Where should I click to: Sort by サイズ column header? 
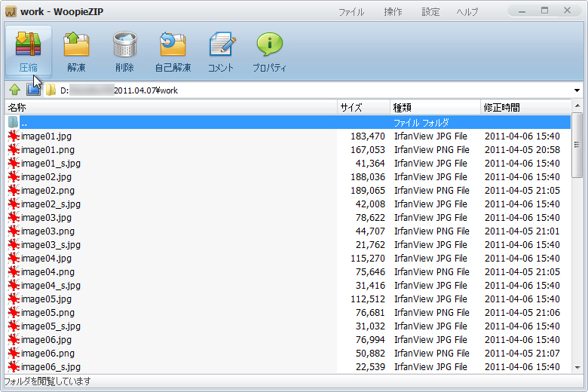[x=364, y=108]
